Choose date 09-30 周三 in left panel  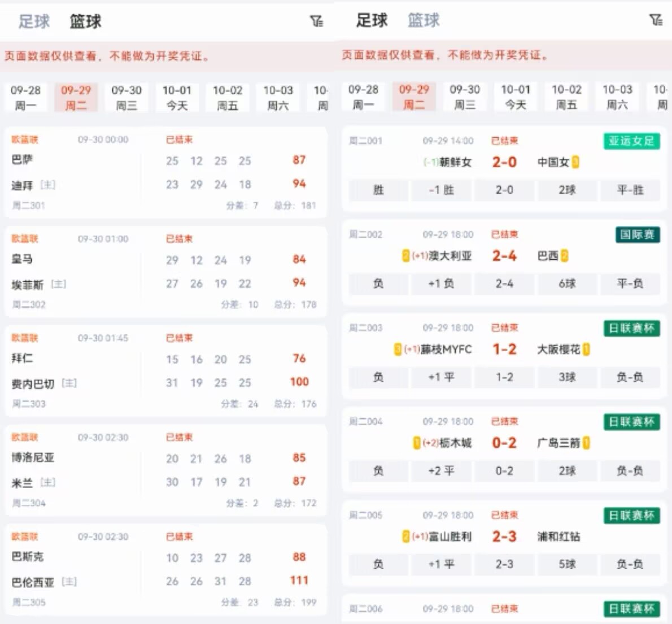coord(126,98)
